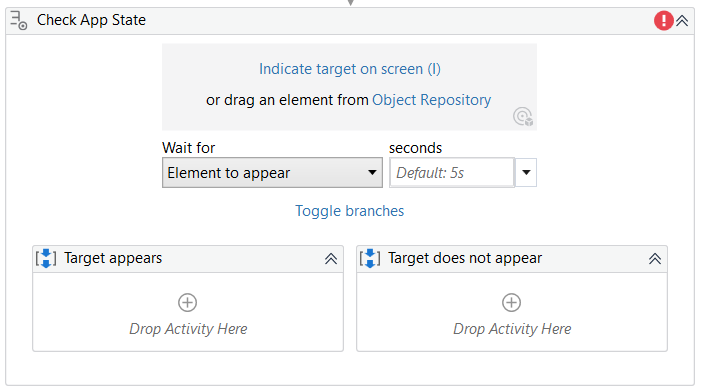Image resolution: width=703 pixels, height=388 pixels.
Task: Click the Toggle branches link
Action: (349, 211)
